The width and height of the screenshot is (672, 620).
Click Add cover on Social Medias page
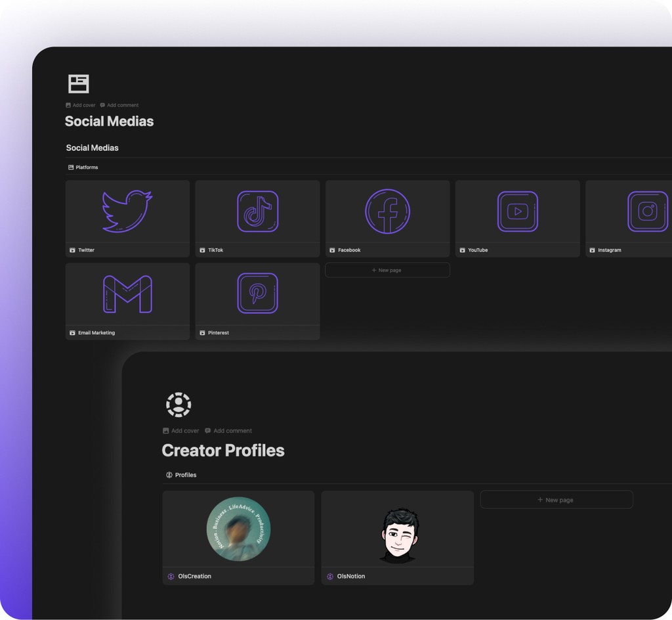79,104
